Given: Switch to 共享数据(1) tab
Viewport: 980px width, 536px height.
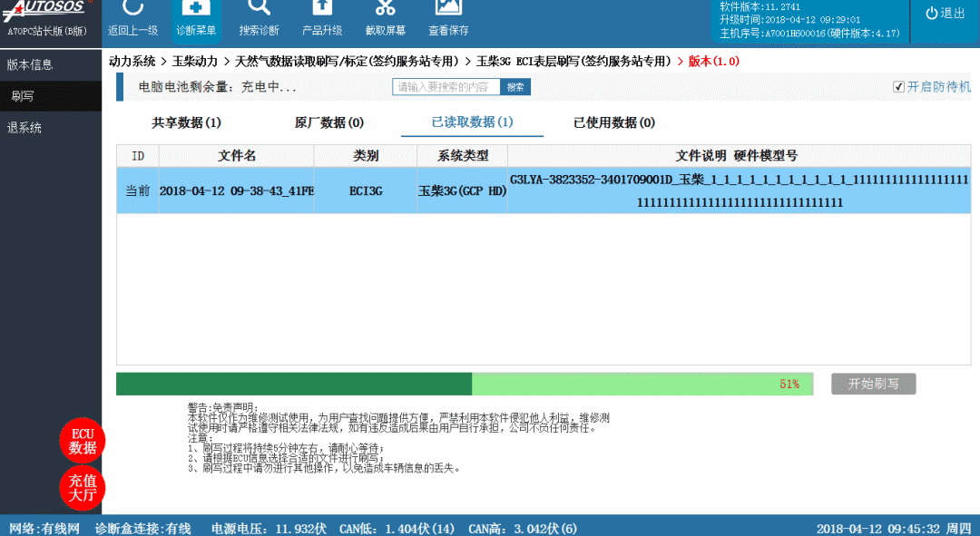Looking at the screenshot, I should pos(186,122).
